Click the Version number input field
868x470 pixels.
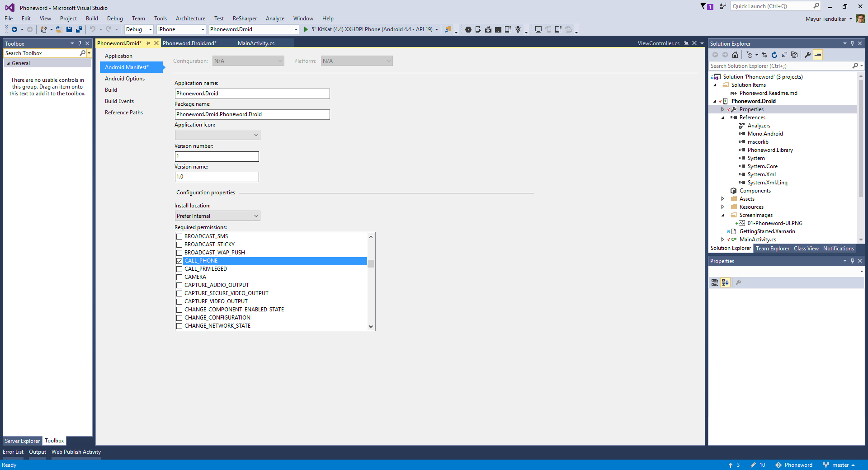coord(217,156)
